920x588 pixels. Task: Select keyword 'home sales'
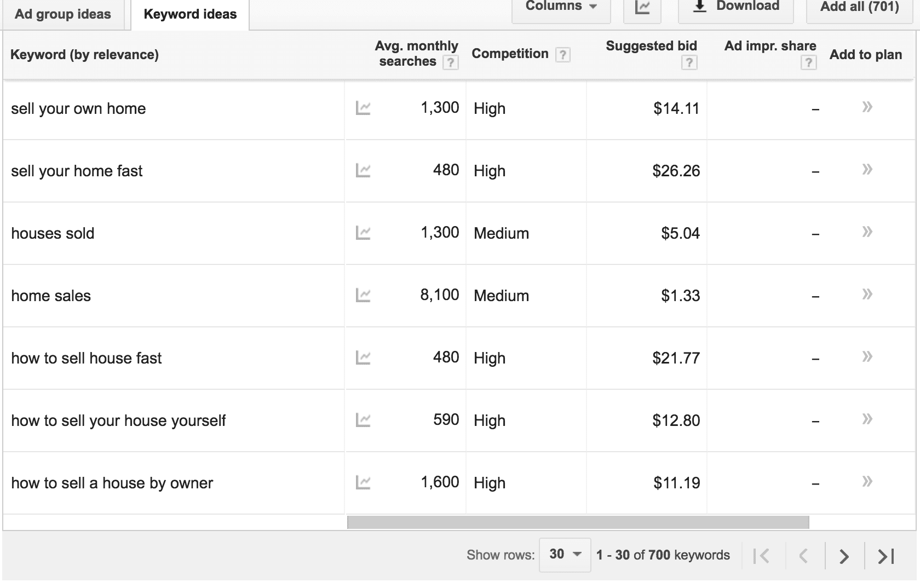pyautogui.click(x=51, y=296)
